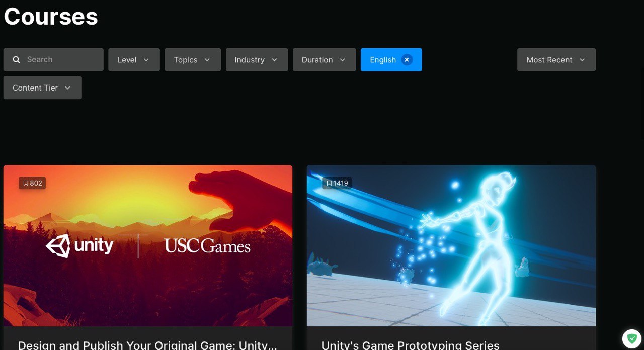This screenshot has height=350, width=644.
Task: Expand the Duration filter dropdown
Action: [324, 59]
